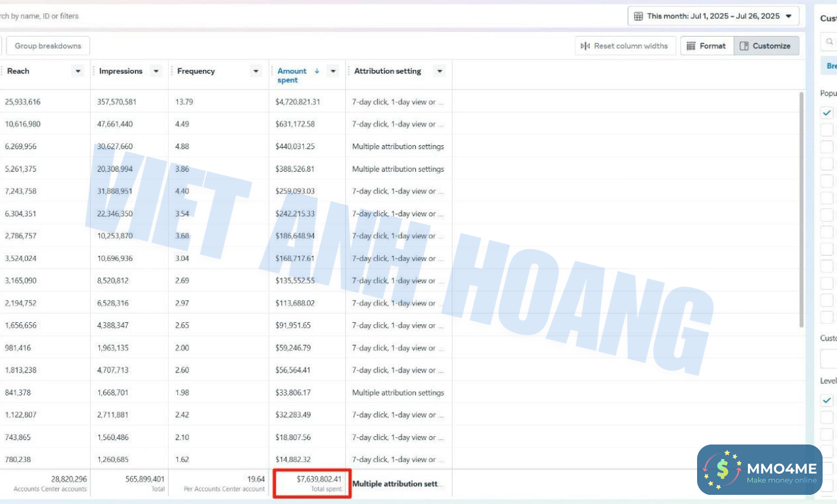Select the Customize view button
The width and height of the screenshot is (837, 504).
coord(766,46)
